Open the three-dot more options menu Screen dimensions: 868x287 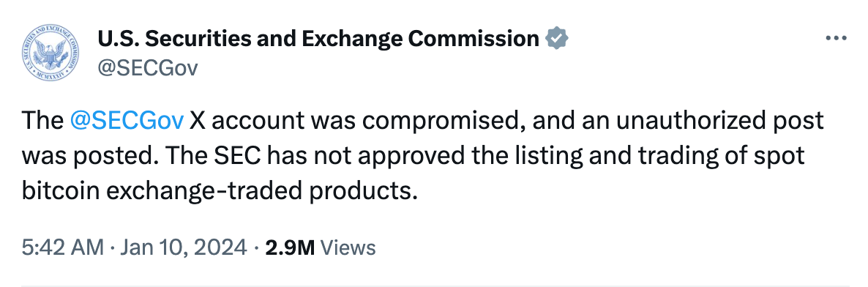(x=836, y=38)
